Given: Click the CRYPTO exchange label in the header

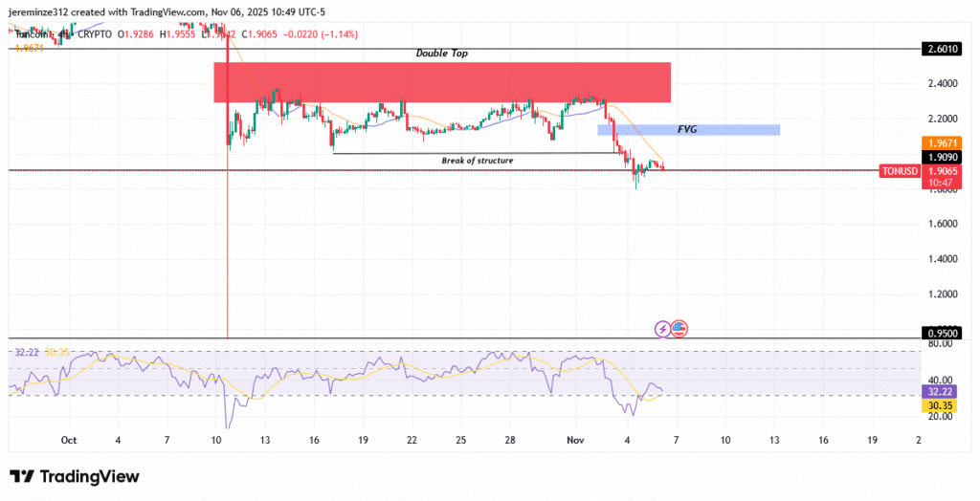Looking at the screenshot, I should (94, 34).
